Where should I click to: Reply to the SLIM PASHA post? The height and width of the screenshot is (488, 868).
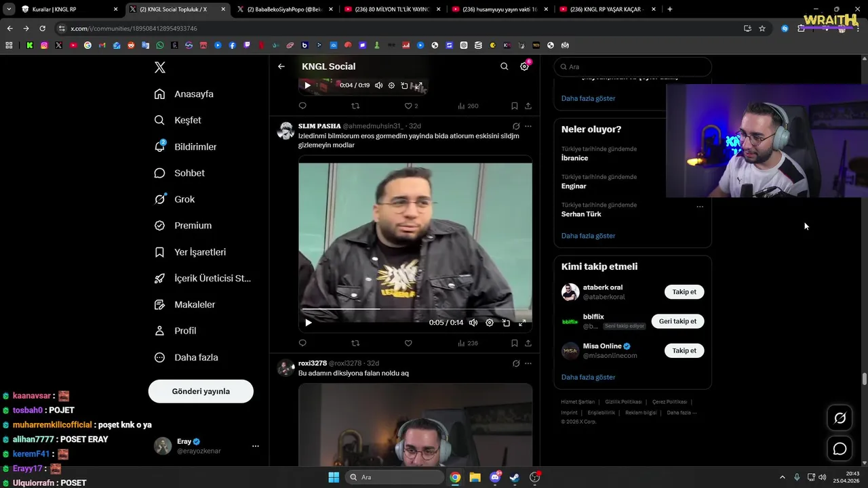[x=302, y=343]
